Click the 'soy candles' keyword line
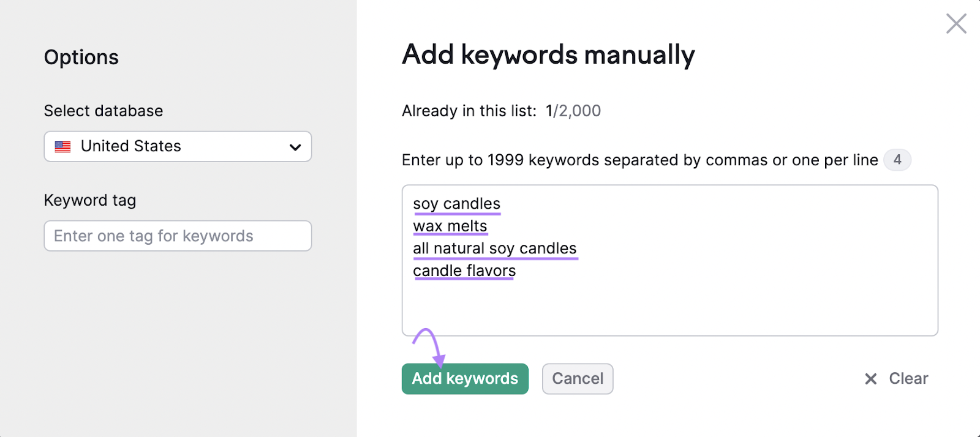The image size is (980, 437). tap(456, 204)
